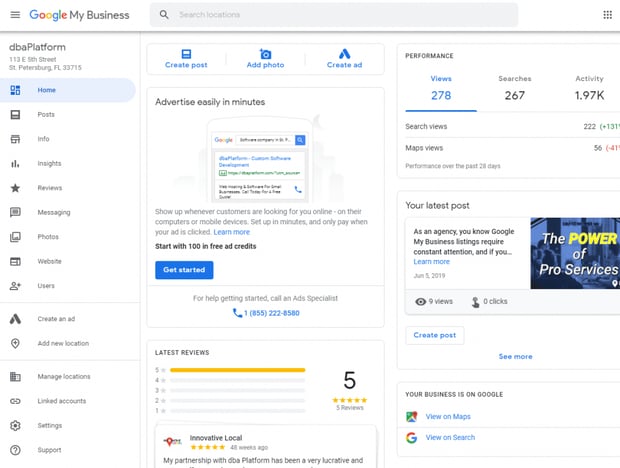Screen dimensions: 620x468
Task: Open the Reviews star icon
Action: (x=15, y=188)
